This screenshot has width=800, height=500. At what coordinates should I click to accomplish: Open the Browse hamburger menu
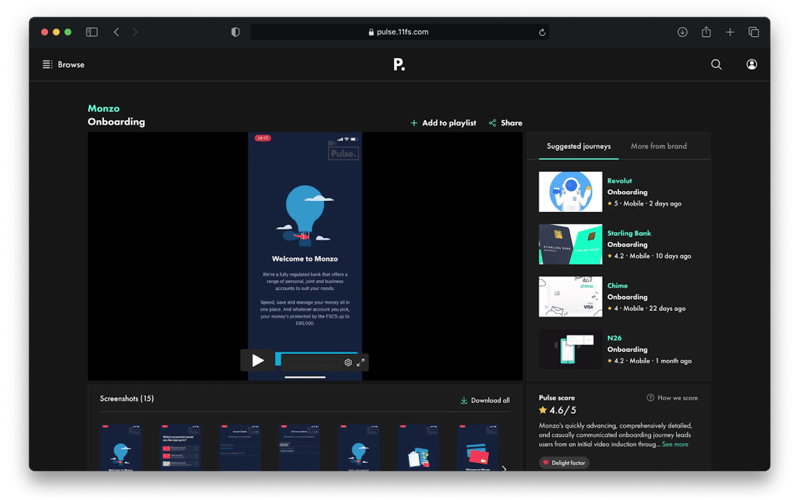point(63,64)
